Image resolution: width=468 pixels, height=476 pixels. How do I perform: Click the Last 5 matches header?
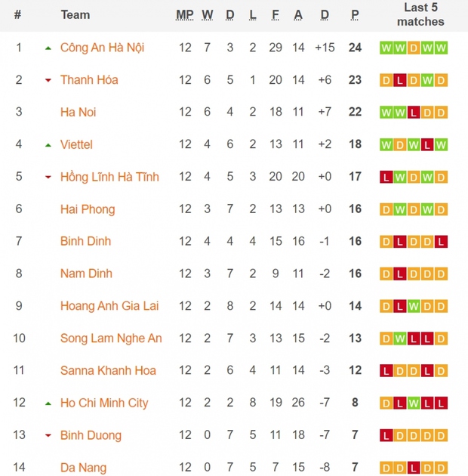[420, 14]
